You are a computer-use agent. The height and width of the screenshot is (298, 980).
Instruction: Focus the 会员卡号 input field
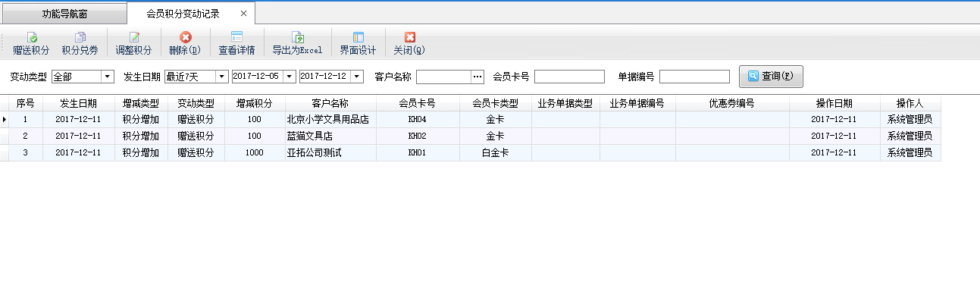pyautogui.click(x=569, y=77)
